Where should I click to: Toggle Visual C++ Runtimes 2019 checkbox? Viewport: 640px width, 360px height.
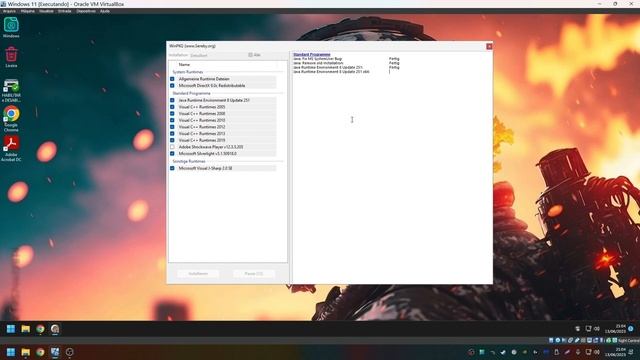(172, 140)
